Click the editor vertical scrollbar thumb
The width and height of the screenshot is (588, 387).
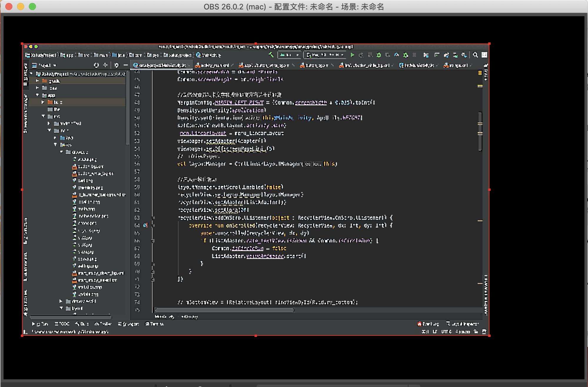[480, 131]
